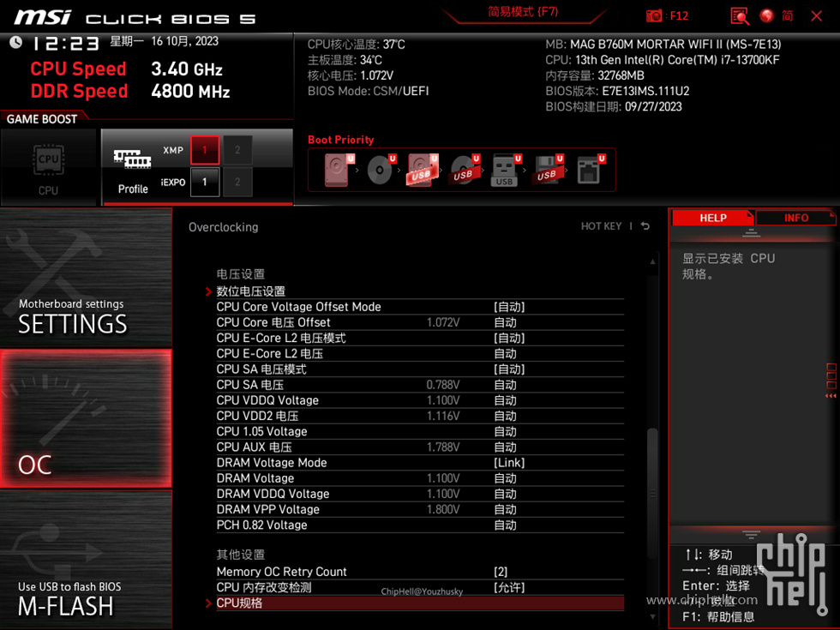Click the 电压设置 section heading
Screen dimensions: 840x630
[241, 274]
